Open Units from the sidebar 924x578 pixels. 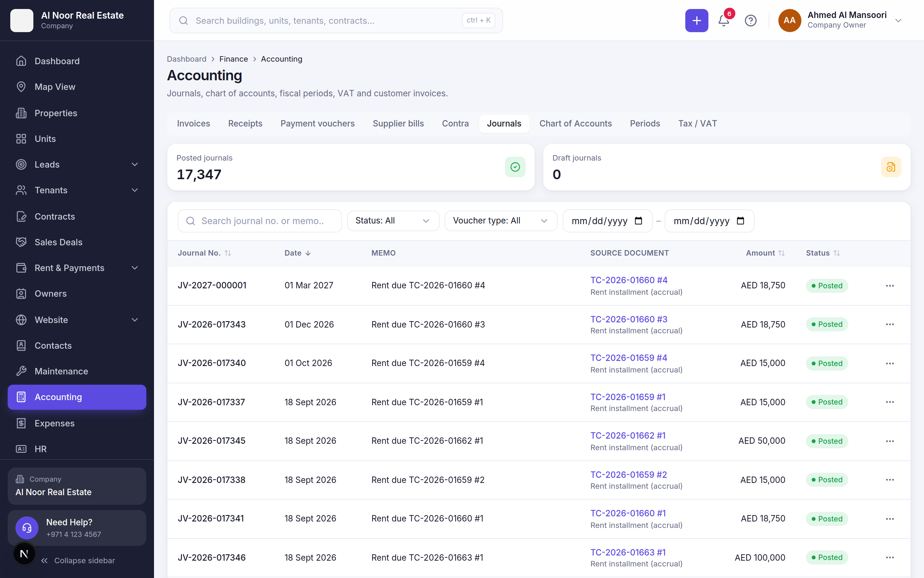[x=77, y=139]
